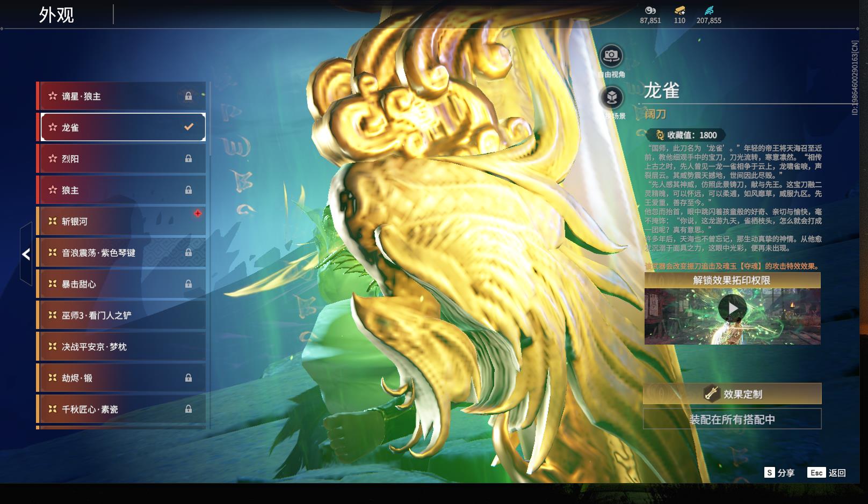This screenshot has width=868, height=504.
Task: Open the scene change cube icon
Action: (612, 96)
